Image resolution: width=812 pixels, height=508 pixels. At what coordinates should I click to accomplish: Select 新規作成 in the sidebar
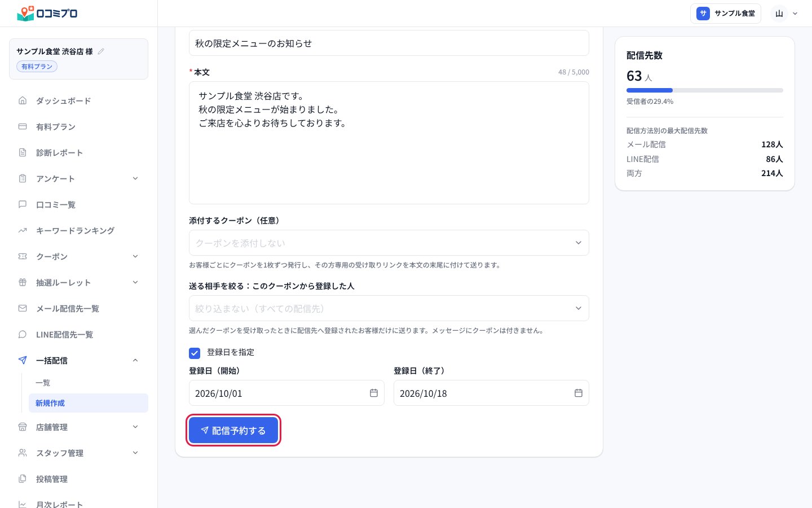(x=89, y=403)
